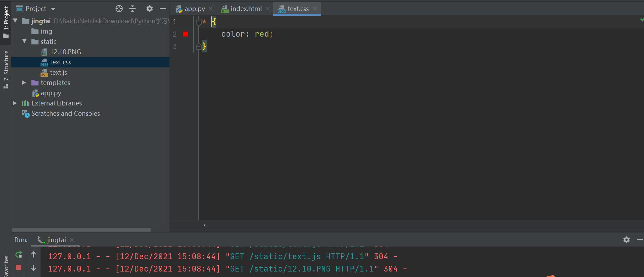Viewport: 644px width, 277px height.
Task: Click the project tree horizontal scrollbar
Action: (x=81, y=230)
